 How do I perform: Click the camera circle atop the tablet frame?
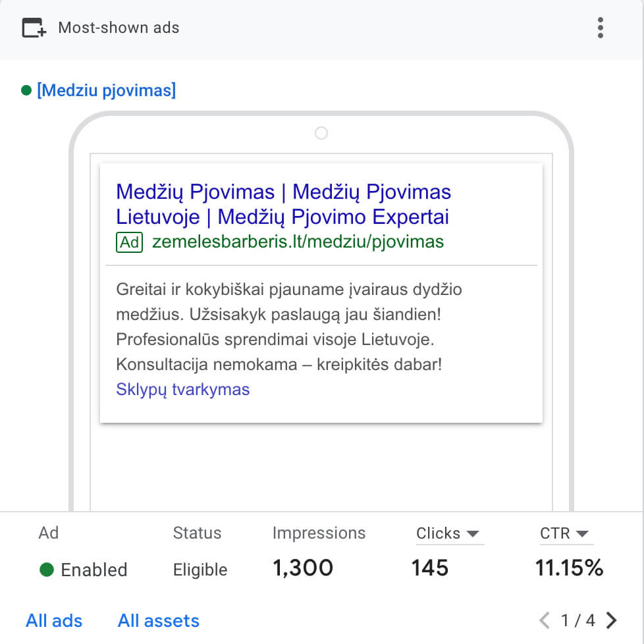click(321, 133)
